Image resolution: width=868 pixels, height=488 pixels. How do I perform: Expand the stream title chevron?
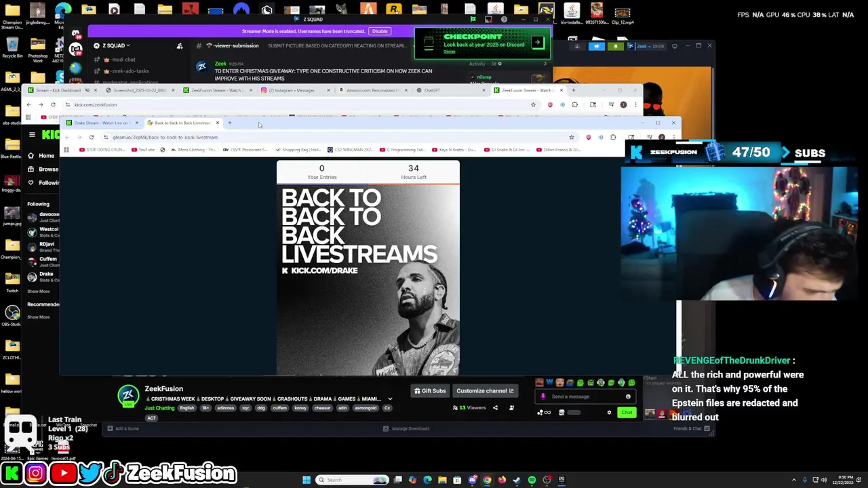tap(390, 399)
